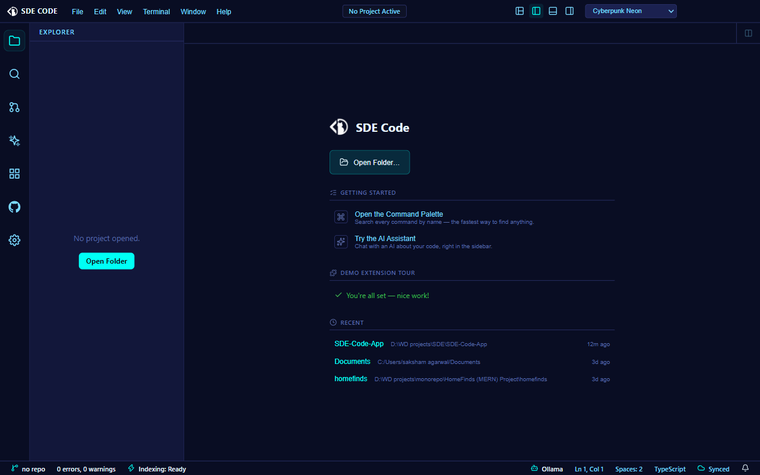Toggle the first layout icon in title bar

519,11
